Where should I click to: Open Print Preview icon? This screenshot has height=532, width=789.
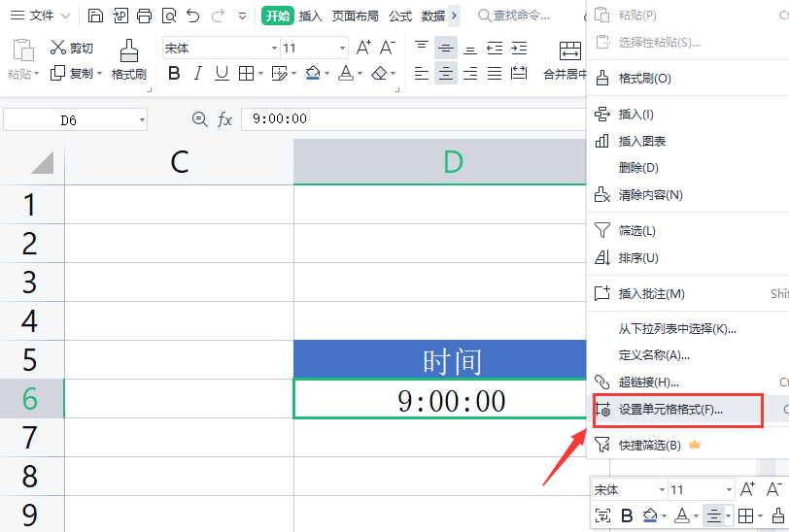169,16
